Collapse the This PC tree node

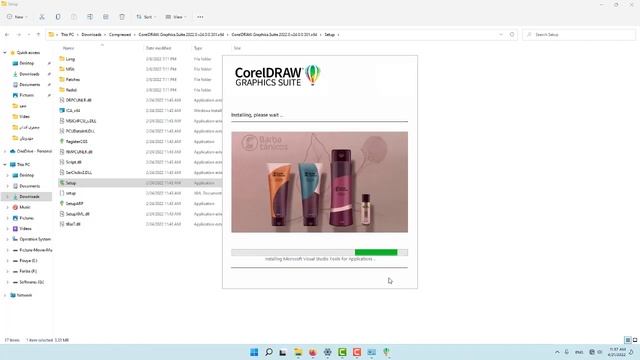(5, 164)
